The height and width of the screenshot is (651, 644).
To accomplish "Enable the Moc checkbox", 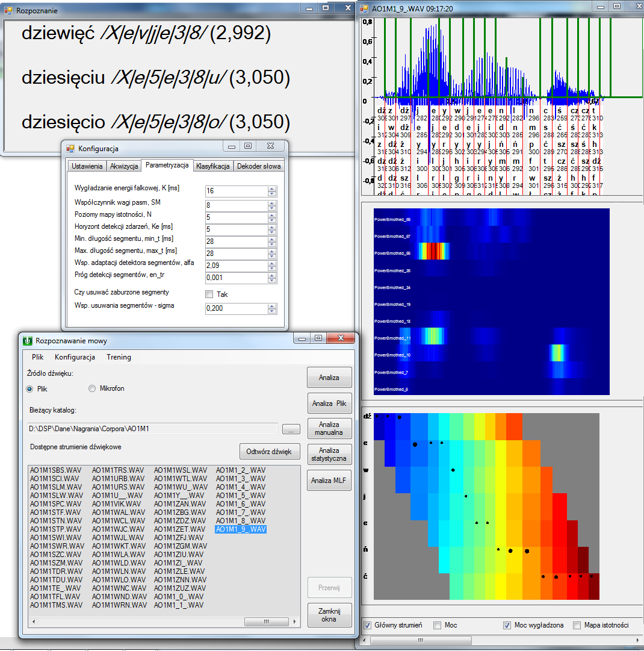I will [x=437, y=625].
